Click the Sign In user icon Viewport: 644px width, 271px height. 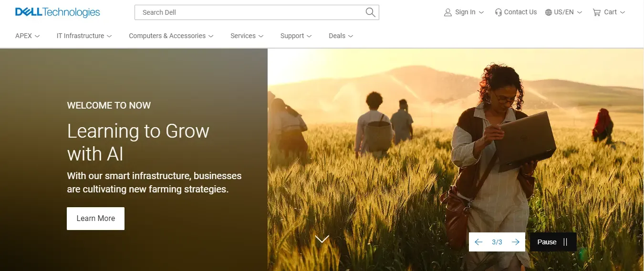click(447, 12)
